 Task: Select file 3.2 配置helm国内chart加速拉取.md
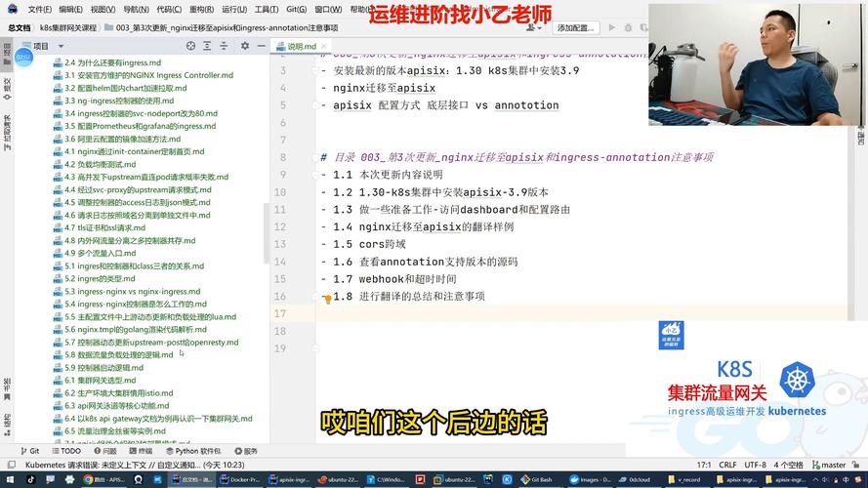[x=126, y=88]
